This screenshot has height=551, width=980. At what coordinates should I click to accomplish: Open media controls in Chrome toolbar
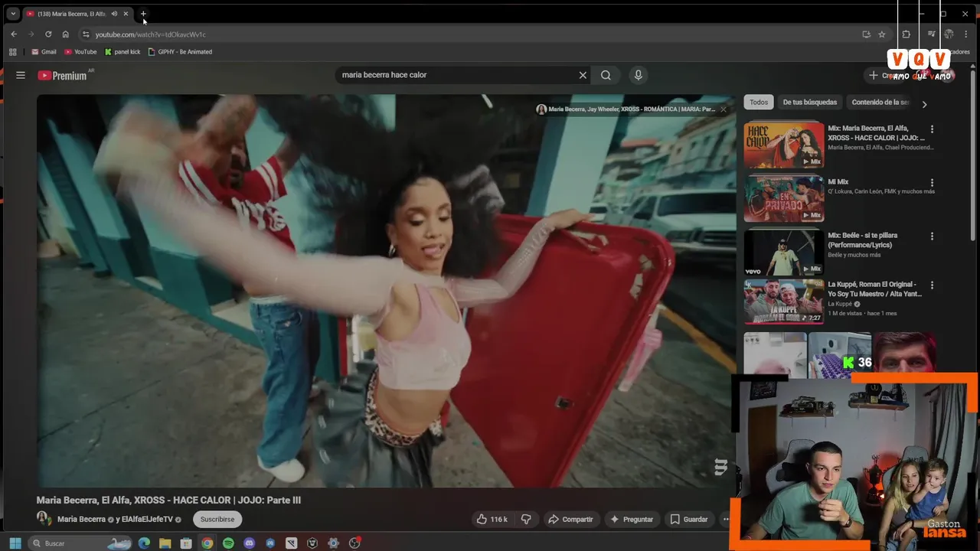coord(931,34)
